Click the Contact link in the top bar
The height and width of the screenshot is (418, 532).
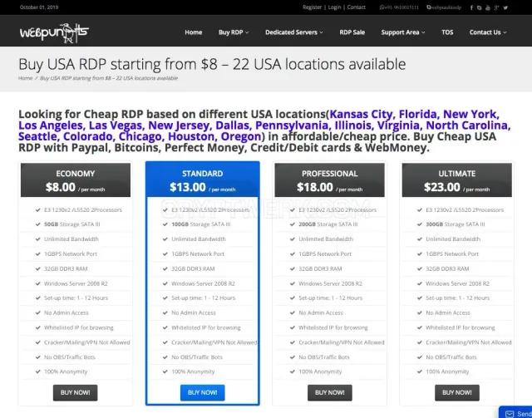coord(357,7)
